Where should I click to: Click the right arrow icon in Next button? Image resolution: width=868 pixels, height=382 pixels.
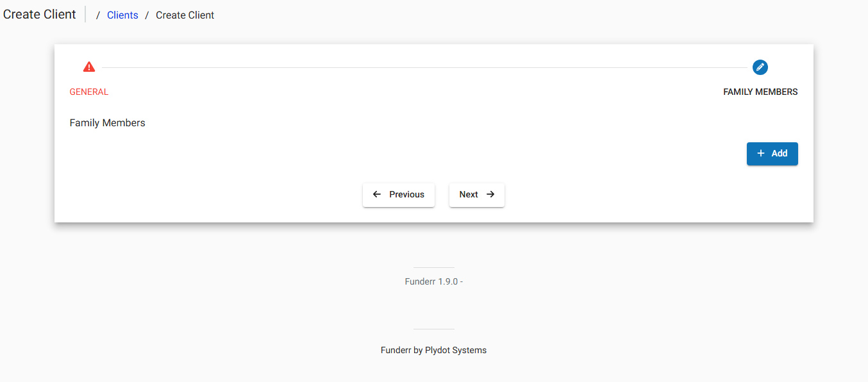[490, 194]
